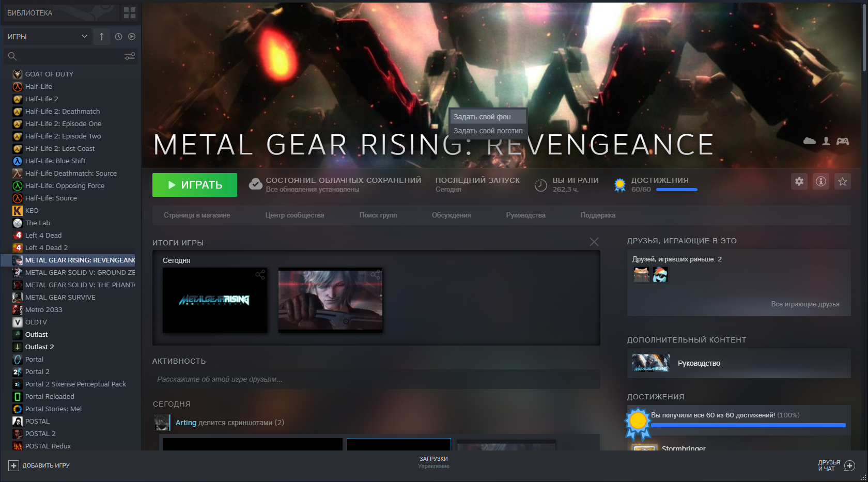Open Страница в магазине tab

tap(197, 215)
